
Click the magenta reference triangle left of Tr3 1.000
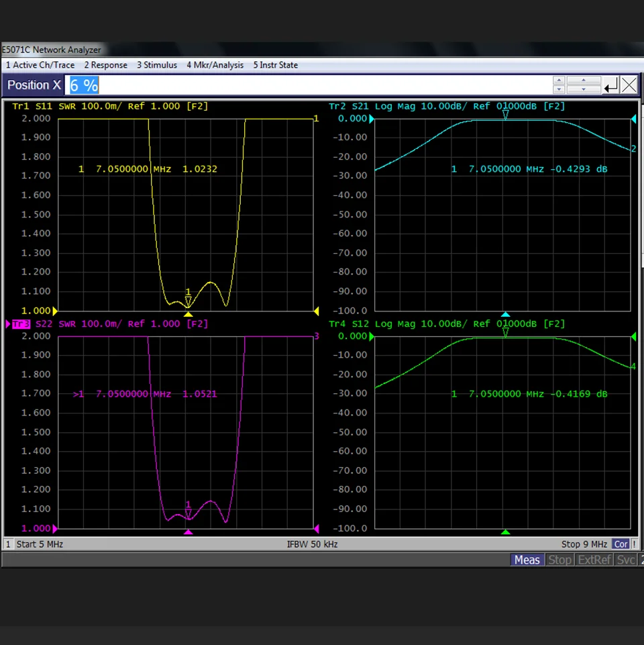[55, 529]
